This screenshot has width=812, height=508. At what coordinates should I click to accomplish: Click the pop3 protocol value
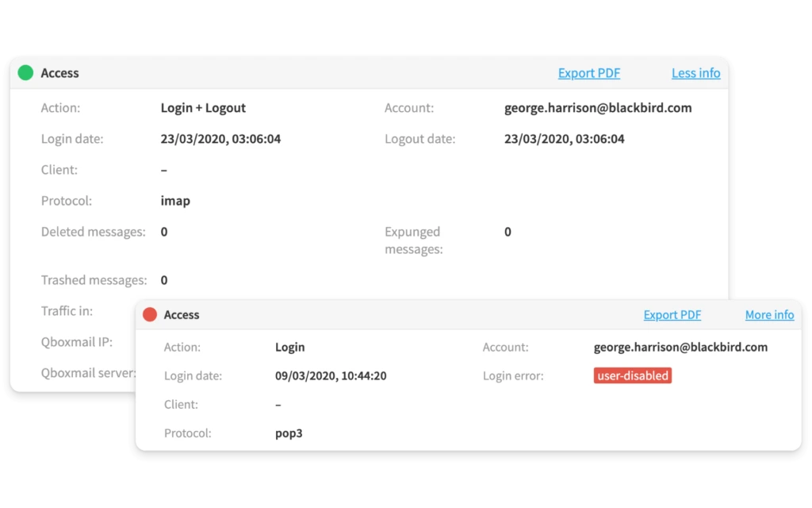(x=289, y=433)
